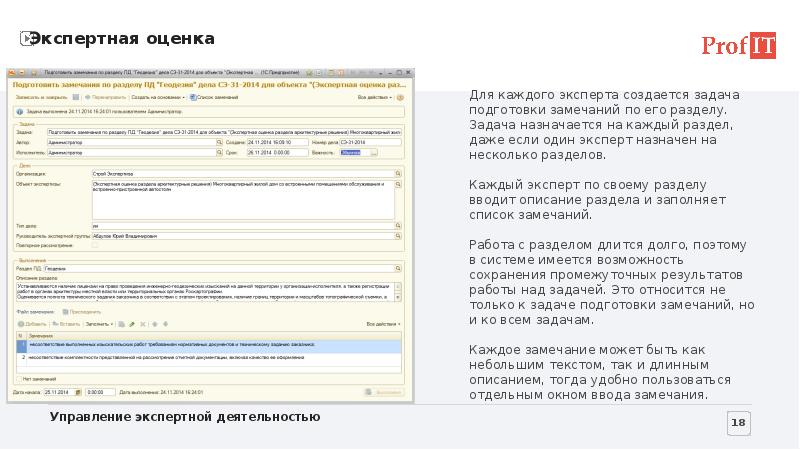800x450 pixels.
Task: Open the Все действия menu of remarks table
Action: [384, 324]
